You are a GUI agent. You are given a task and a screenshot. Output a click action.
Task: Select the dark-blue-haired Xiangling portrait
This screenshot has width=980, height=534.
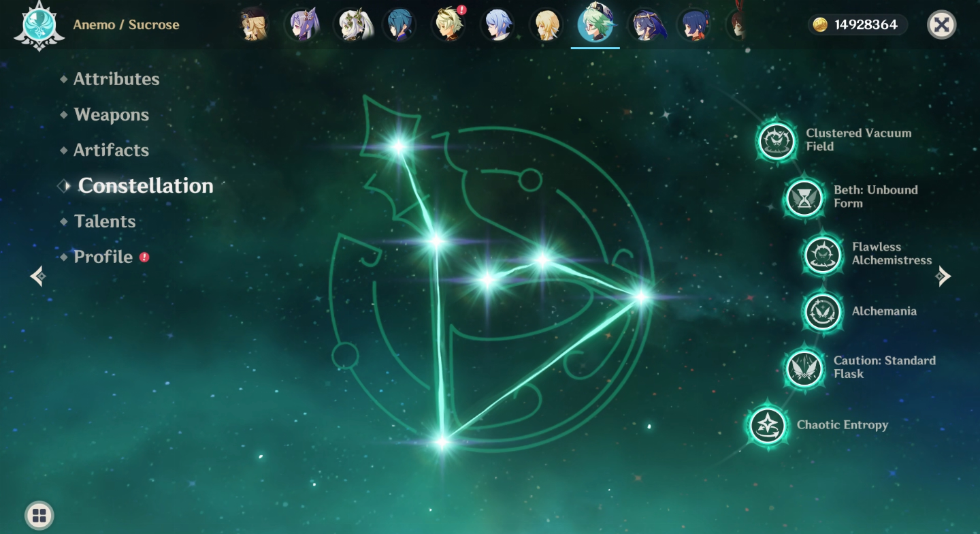pos(693,25)
